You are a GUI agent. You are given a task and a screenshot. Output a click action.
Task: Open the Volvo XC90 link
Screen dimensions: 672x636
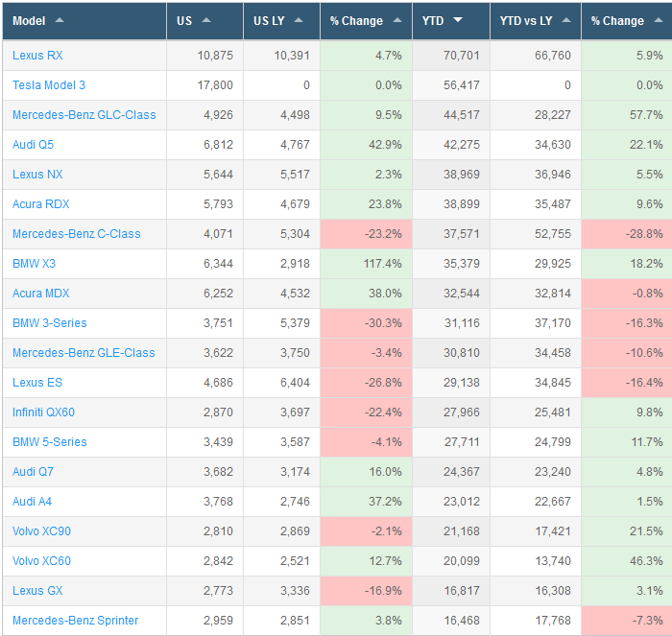[x=41, y=531]
